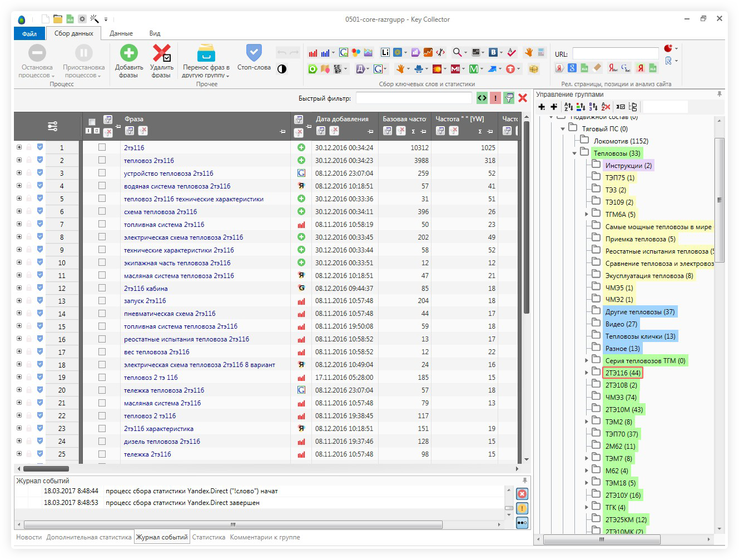This screenshot has width=739, height=560.
Task: Open the Stop-words shield tool
Action: click(x=254, y=53)
